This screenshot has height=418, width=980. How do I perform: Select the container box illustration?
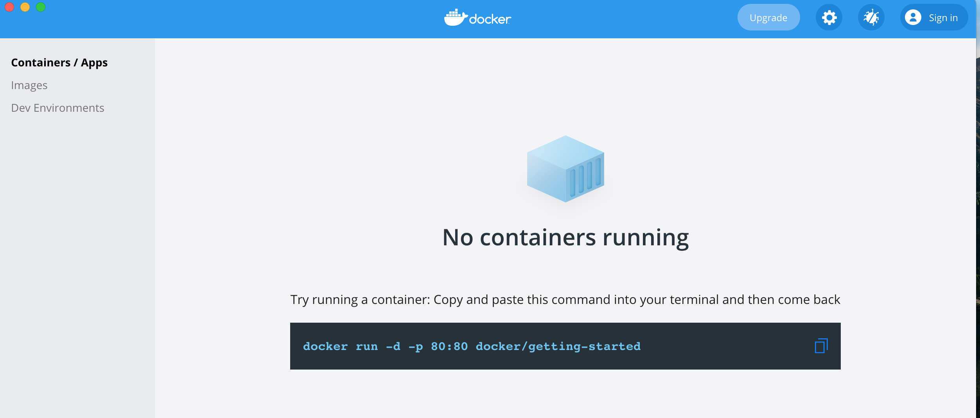[565, 168]
